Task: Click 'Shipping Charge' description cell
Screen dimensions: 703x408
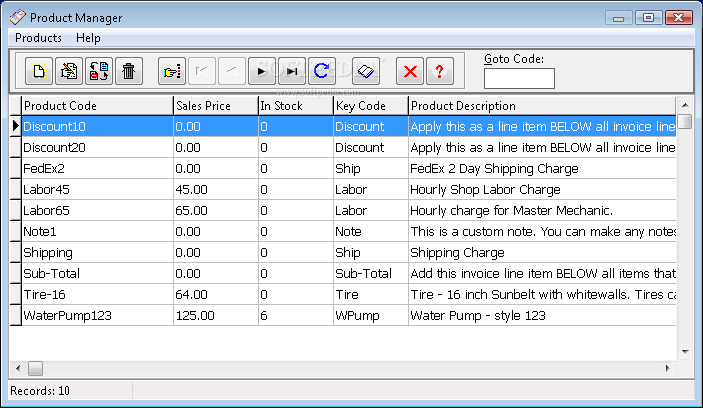Action: point(542,253)
